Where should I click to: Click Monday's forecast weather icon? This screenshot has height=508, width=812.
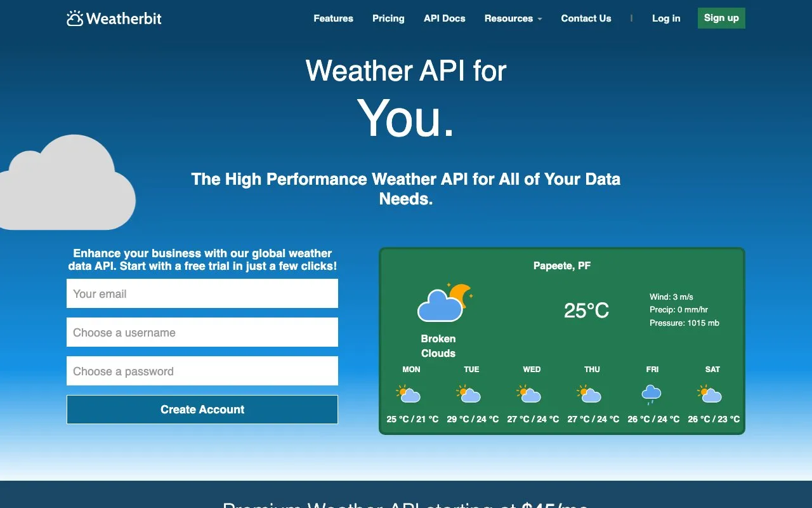(409, 394)
